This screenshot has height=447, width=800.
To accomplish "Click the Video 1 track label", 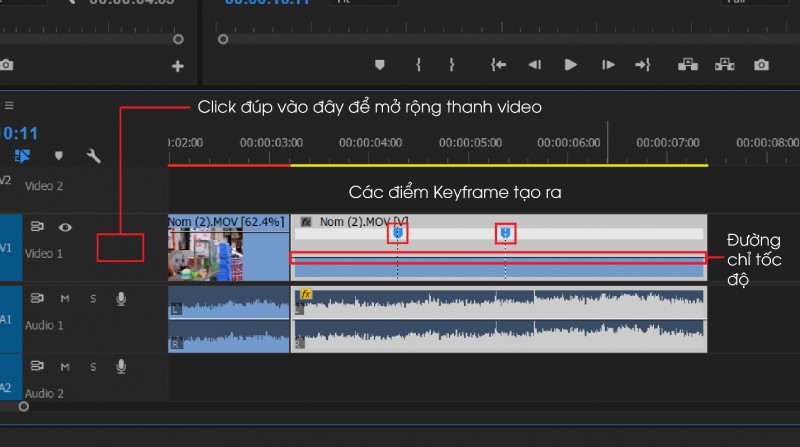I will point(44,254).
